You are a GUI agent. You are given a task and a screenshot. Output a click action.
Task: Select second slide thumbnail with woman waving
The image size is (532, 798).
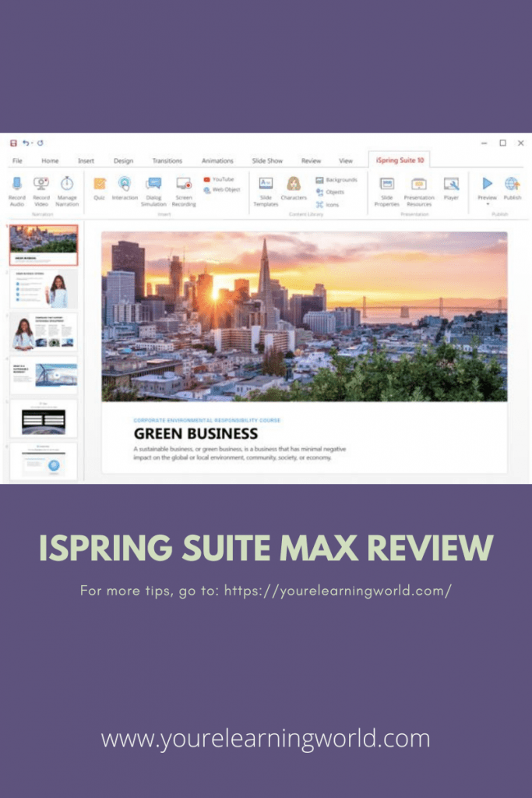[x=44, y=288]
